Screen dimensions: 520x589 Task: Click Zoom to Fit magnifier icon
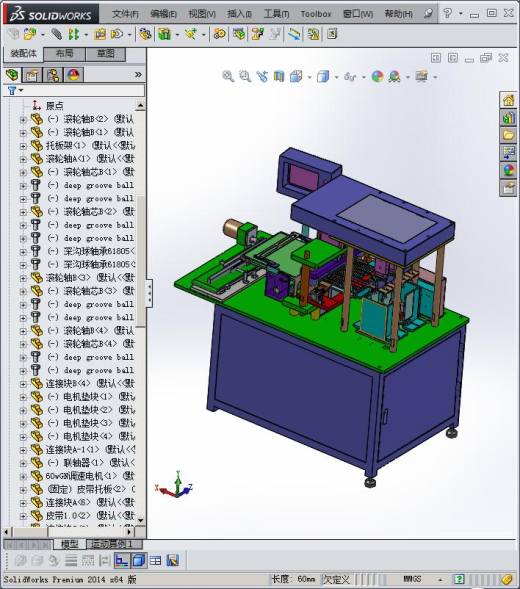(228, 77)
